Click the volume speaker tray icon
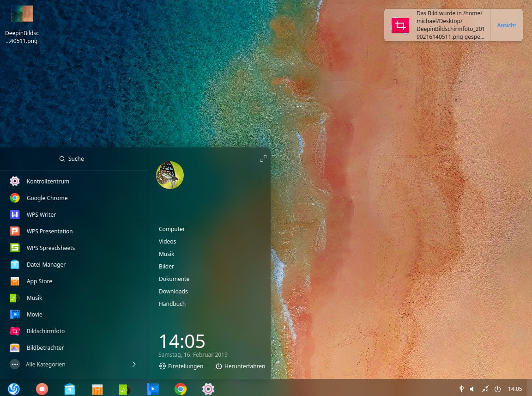Viewport: 532px width, 396px height. pyautogui.click(x=473, y=389)
